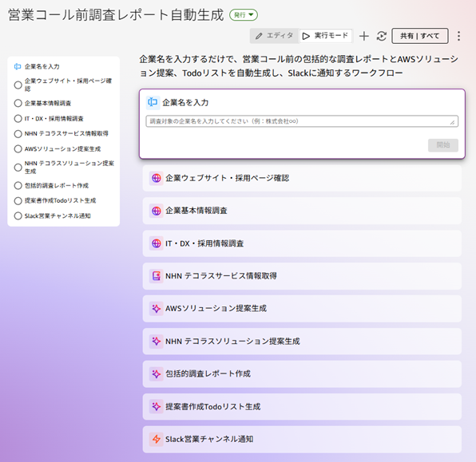Click document icon on NHN テコラスサービス情報取得 card

[156, 276]
